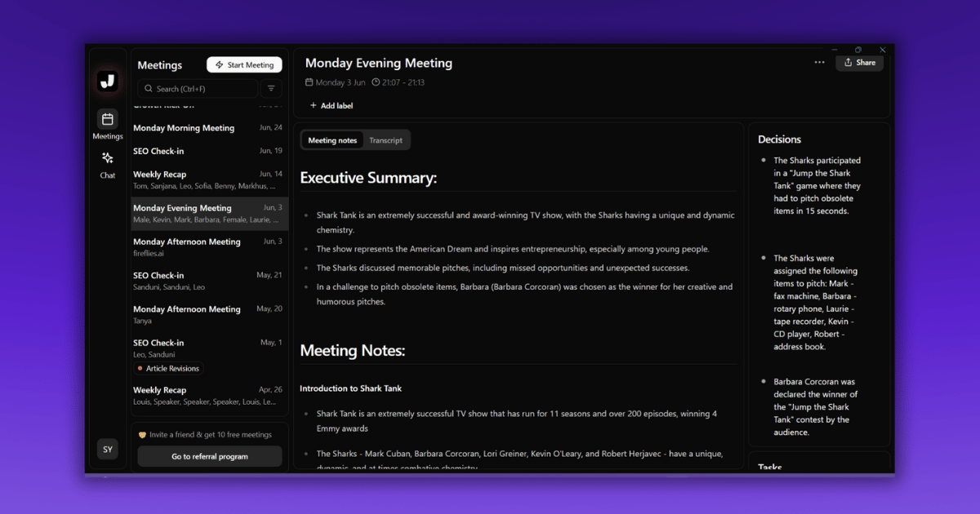Open Monday Afternoon Meeting by fireflies.ai
Screen dimensions: 980x514
[209, 247]
